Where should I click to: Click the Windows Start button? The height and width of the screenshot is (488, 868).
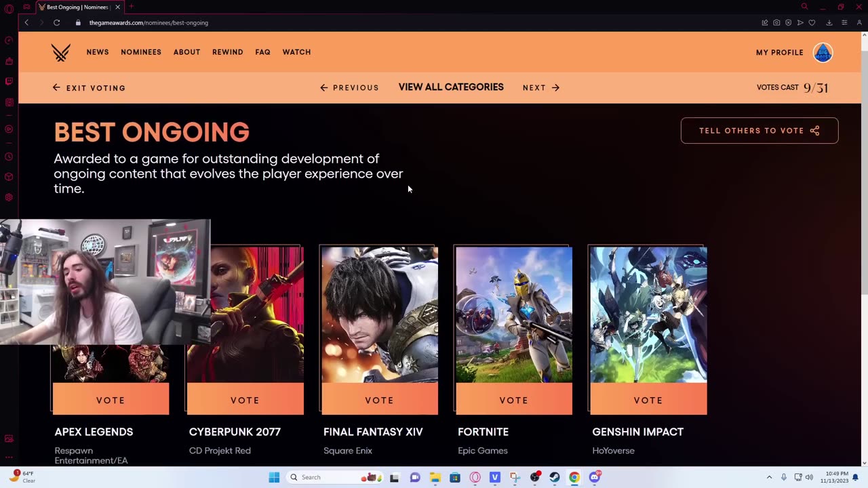tap(274, 477)
